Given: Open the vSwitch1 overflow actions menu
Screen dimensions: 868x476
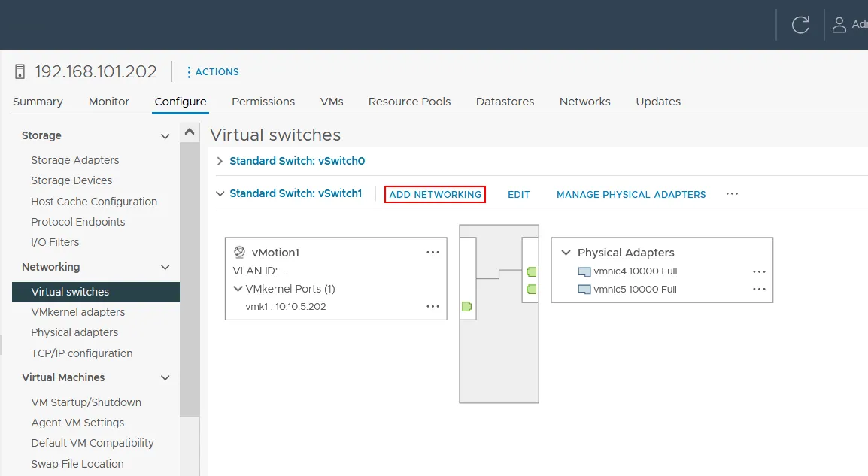Looking at the screenshot, I should (732, 193).
